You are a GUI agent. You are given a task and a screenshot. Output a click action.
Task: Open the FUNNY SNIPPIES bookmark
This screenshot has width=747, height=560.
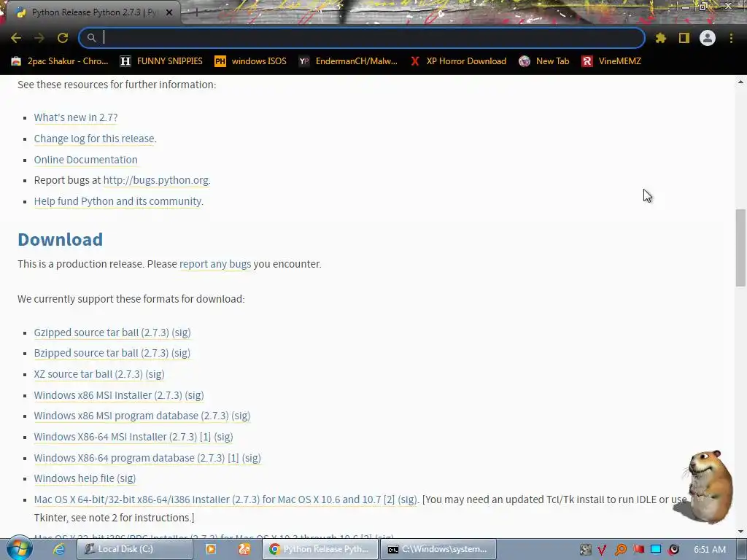161,61
